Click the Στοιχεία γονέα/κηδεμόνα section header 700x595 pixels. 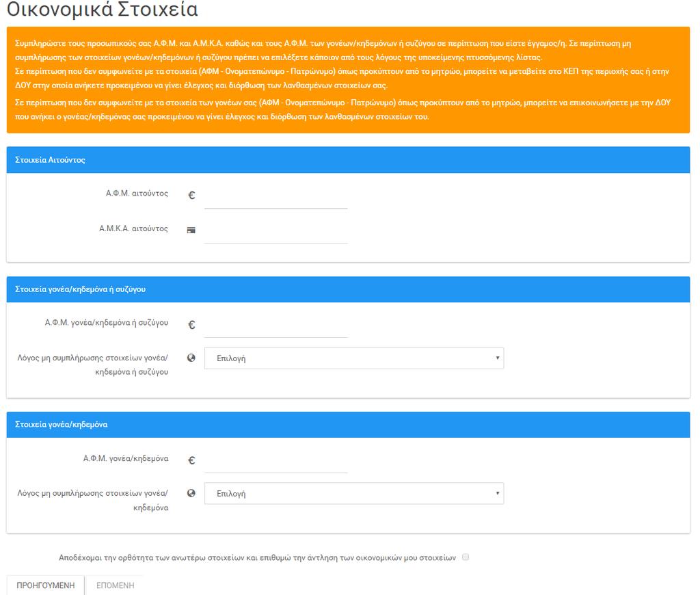click(x=348, y=424)
